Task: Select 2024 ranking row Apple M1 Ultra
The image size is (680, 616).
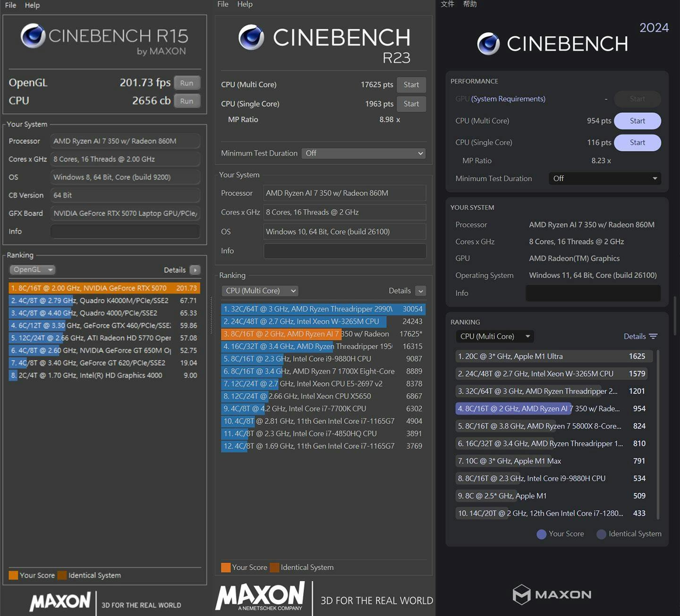Action: coord(554,356)
